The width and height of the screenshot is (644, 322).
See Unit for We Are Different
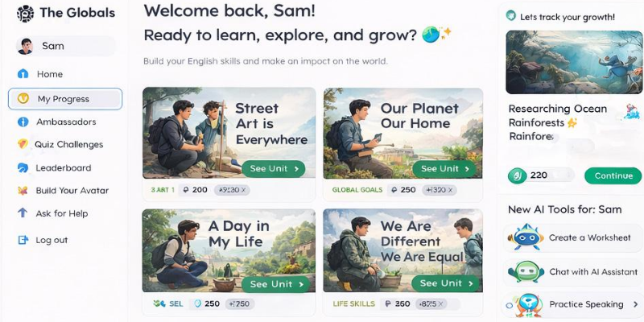[x=445, y=283]
